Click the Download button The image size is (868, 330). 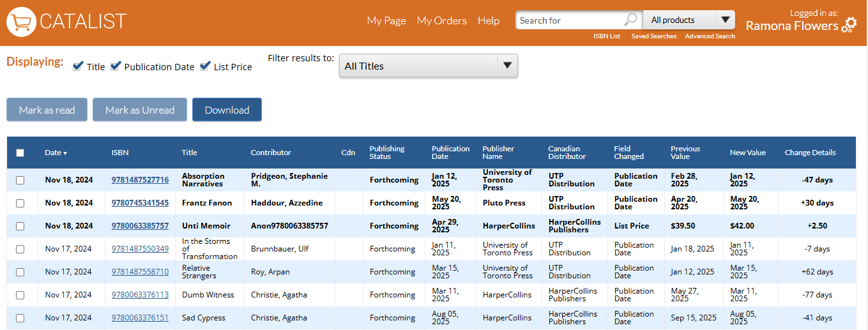[x=227, y=110]
